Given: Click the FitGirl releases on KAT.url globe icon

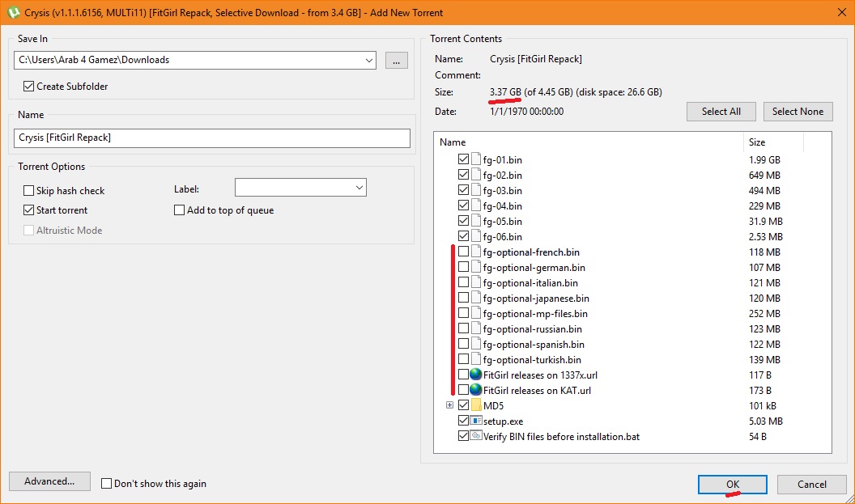Looking at the screenshot, I should click(475, 390).
